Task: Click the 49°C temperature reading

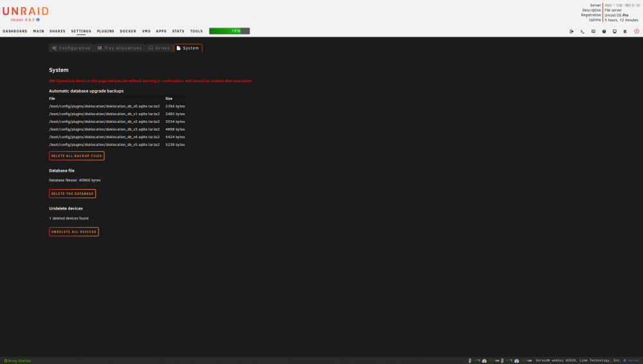Action: (477, 361)
